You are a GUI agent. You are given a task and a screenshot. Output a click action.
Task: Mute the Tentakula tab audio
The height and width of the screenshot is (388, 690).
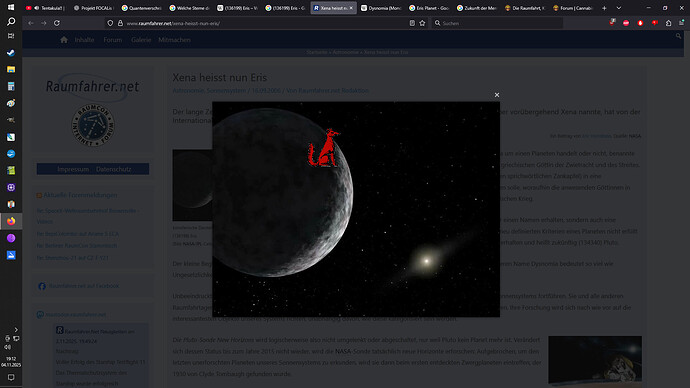37,8
